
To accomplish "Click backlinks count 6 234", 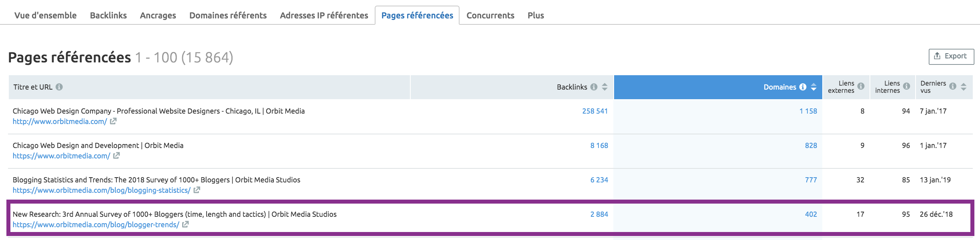I will pyautogui.click(x=599, y=180).
